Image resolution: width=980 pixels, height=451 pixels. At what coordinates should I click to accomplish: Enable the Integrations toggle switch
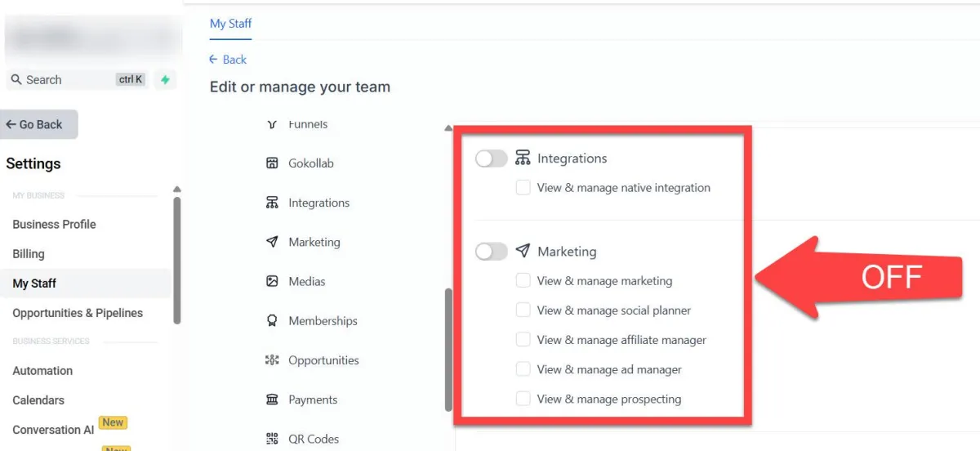pos(492,159)
